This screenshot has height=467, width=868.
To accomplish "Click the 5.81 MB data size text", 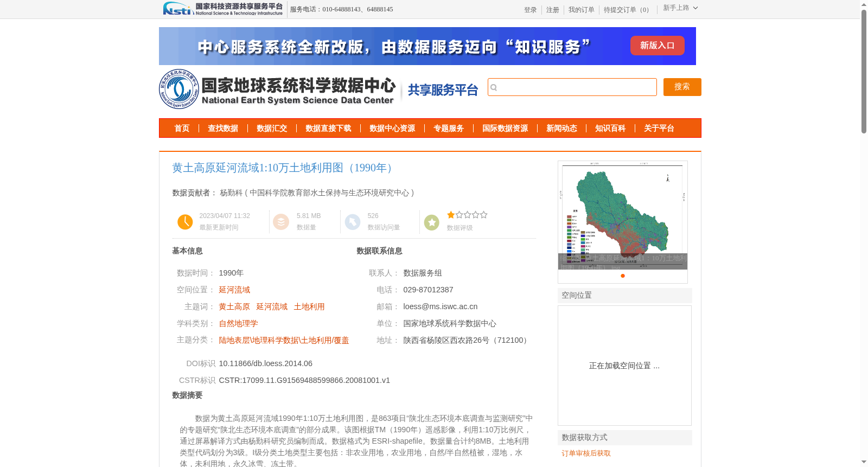I will click(x=309, y=216).
